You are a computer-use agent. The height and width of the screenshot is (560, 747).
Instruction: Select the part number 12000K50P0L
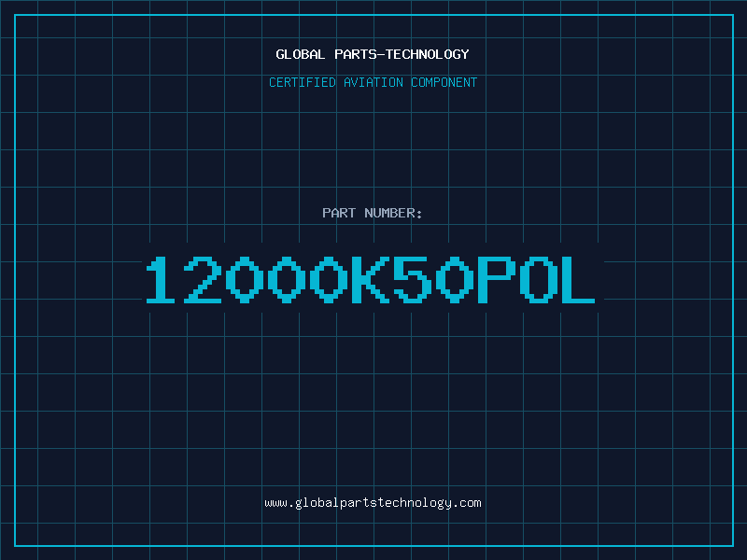[371, 280]
